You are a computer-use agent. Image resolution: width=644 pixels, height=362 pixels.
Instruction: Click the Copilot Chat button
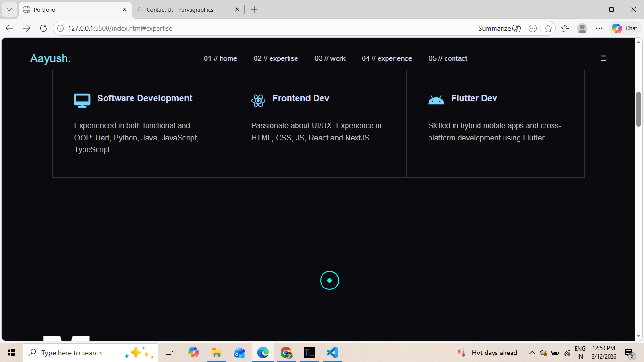coord(625,28)
